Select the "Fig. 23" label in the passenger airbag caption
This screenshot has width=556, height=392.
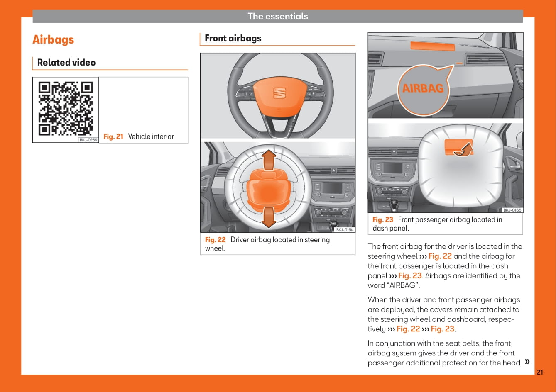382,220
